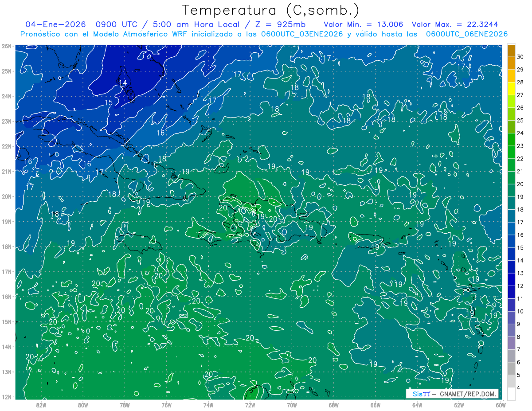Click the "16N" latitude label
This screenshot has width=532, height=411.
coord(7,297)
